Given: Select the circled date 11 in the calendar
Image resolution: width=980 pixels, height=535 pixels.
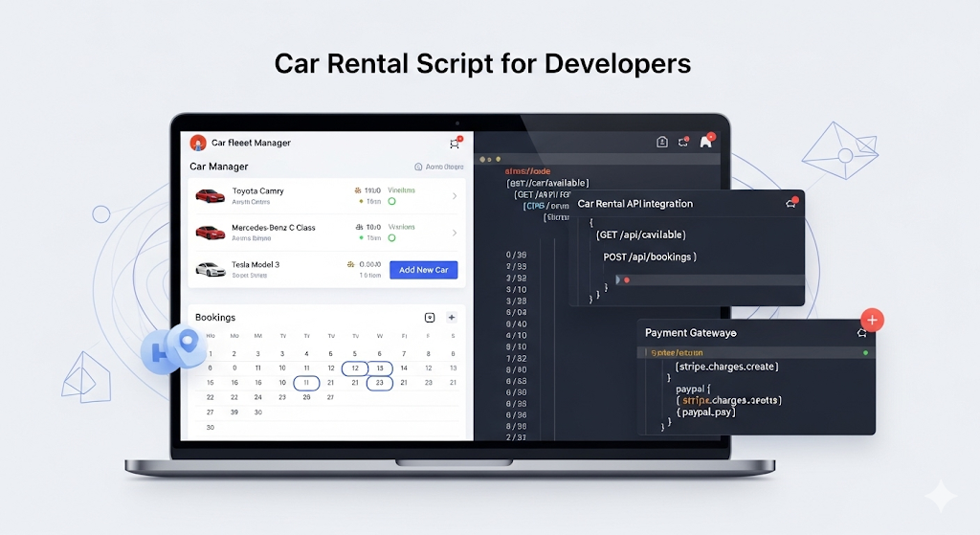Looking at the screenshot, I should [x=306, y=383].
